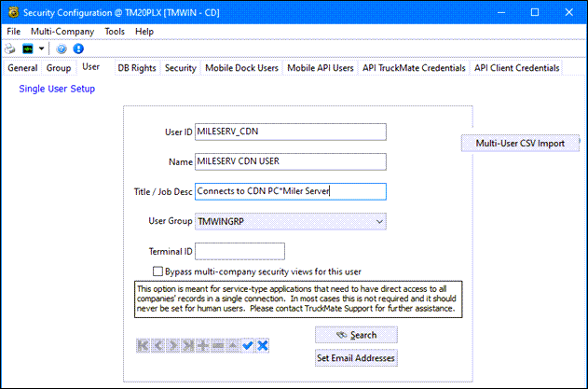
Task: Click the Set Email Addresses button
Action: click(356, 358)
